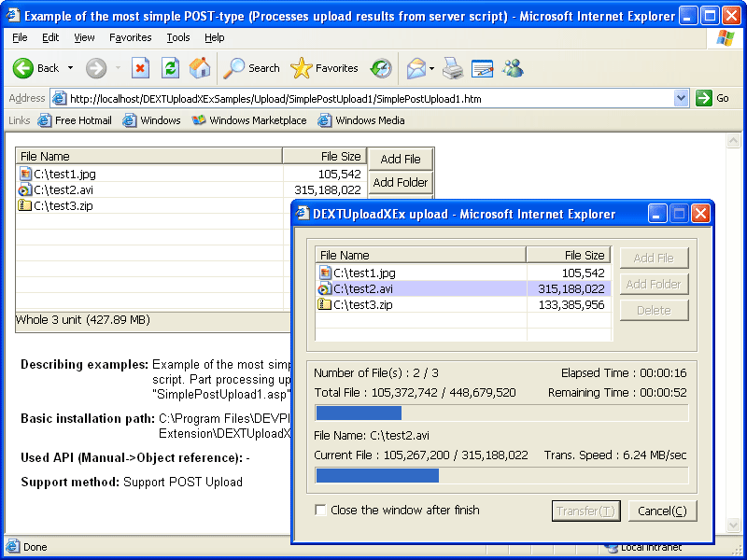Click Add Folder on the main page
The image size is (747, 560).
pyautogui.click(x=401, y=183)
